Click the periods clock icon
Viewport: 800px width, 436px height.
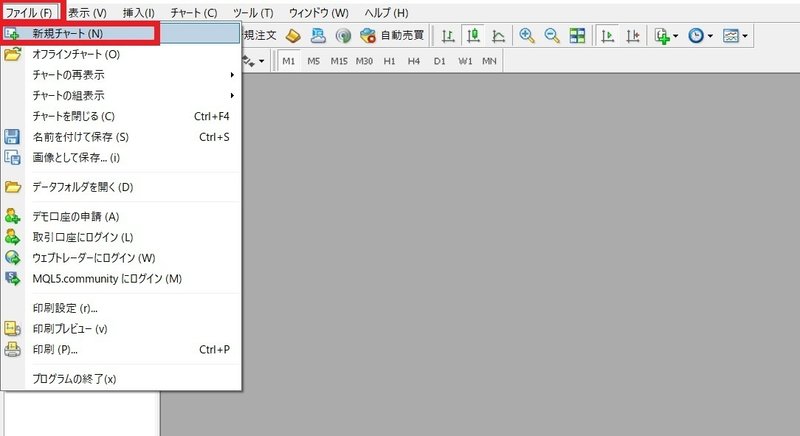pos(696,36)
